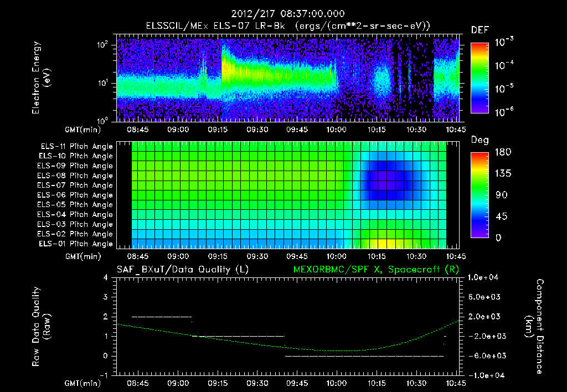The width and height of the screenshot is (567, 392).
Task: Select the "ELS-02 Pitch Angle" row label
Action: (x=75, y=234)
